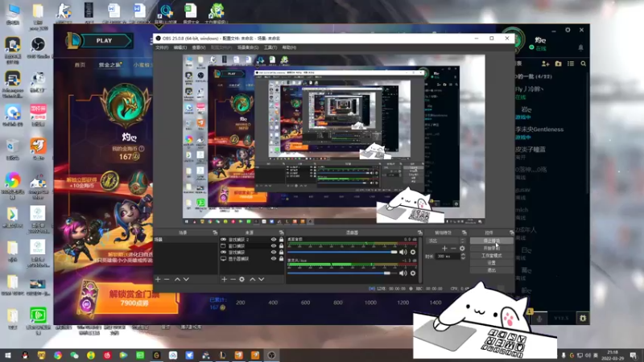Click add friend icon in League client

546,64
